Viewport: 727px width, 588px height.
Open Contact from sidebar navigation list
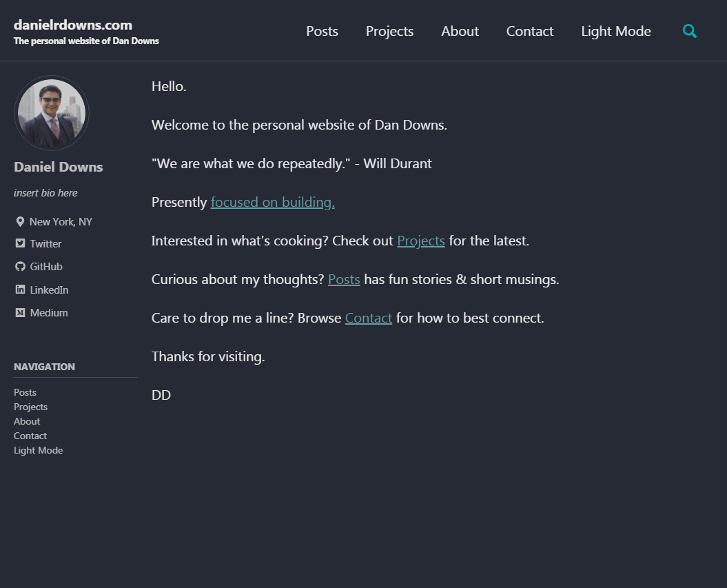[x=30, y=436]
